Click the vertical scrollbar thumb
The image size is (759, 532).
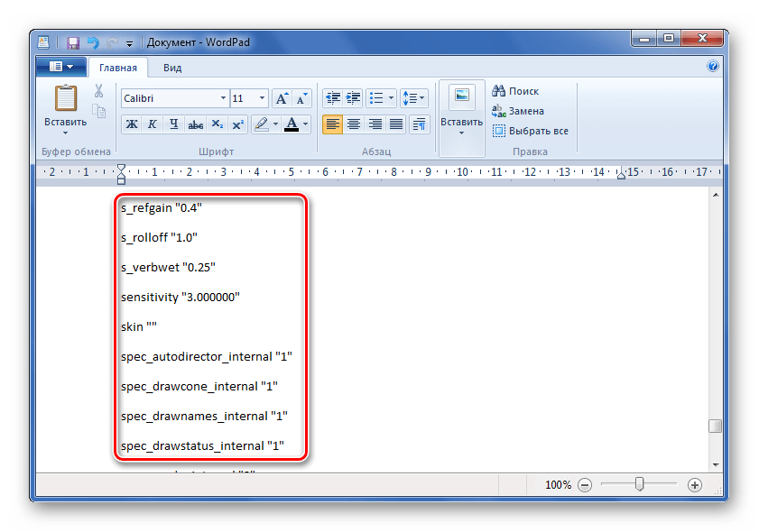715,427
